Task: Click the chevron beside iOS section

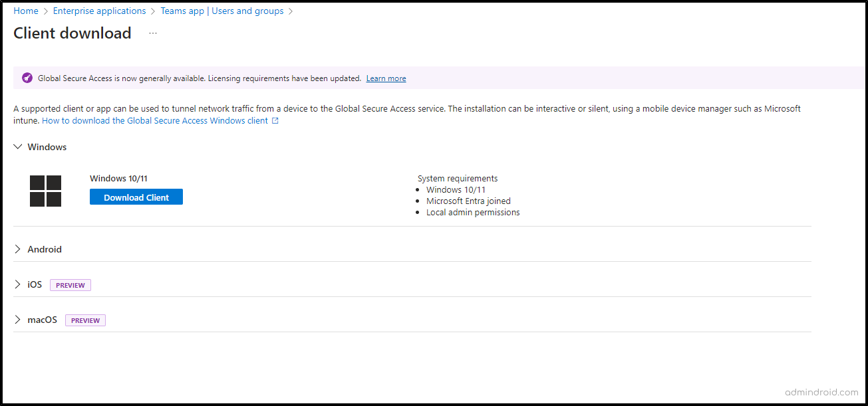Action: pos(17,284)
